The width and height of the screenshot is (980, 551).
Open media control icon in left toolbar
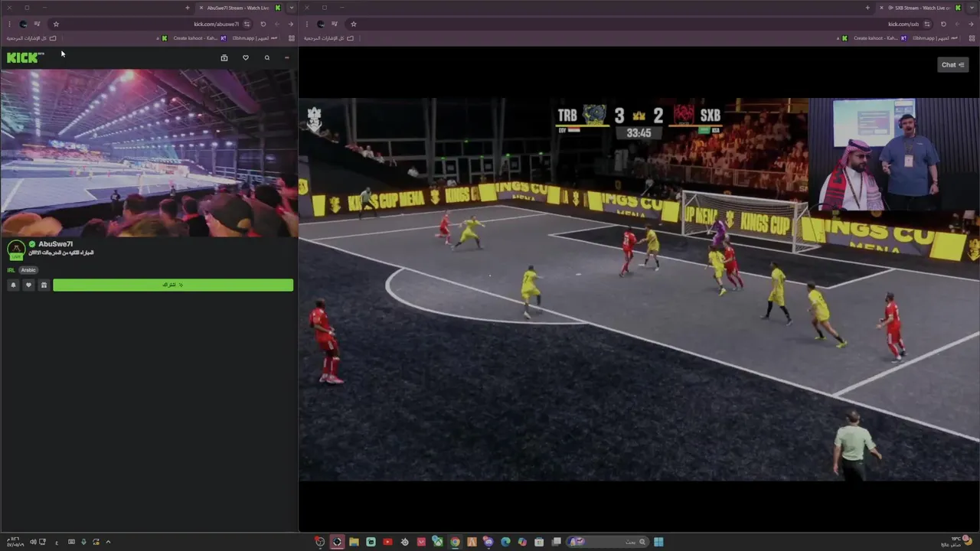37,24
